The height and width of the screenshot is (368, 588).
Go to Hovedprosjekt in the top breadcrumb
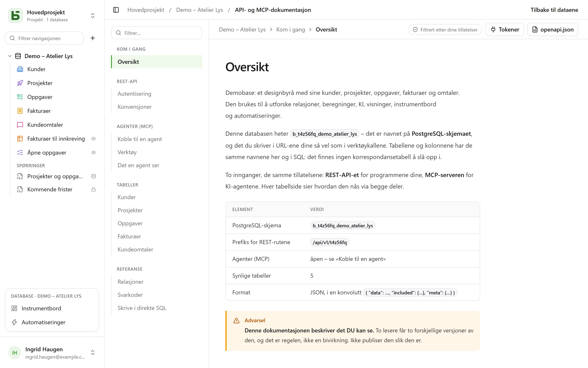click(146, 10)
